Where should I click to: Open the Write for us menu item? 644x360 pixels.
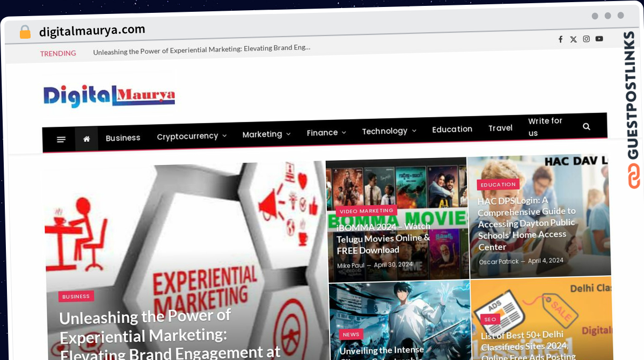545,127
